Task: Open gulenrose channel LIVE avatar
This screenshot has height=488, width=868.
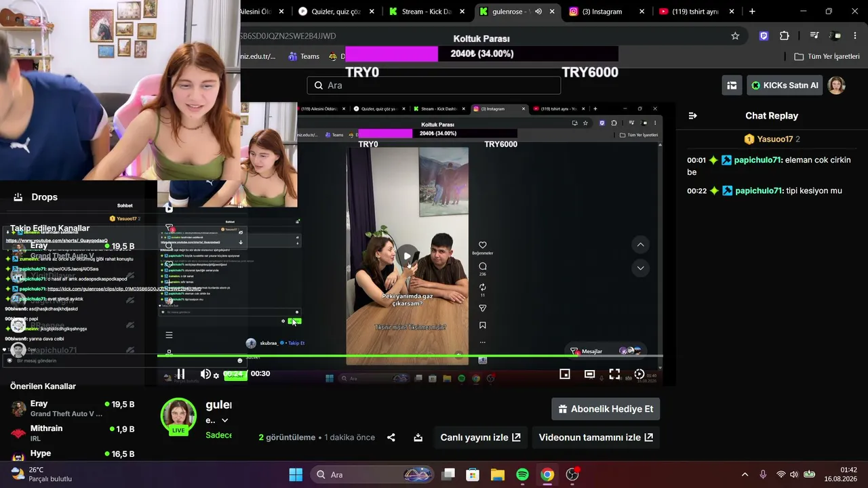Action: point(178,415)
